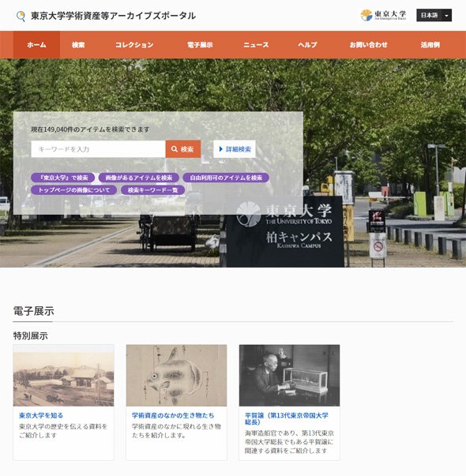This screenshot has width=466, height=476.
Task: Click the orange 検索 search button
Action: [183, 149]
